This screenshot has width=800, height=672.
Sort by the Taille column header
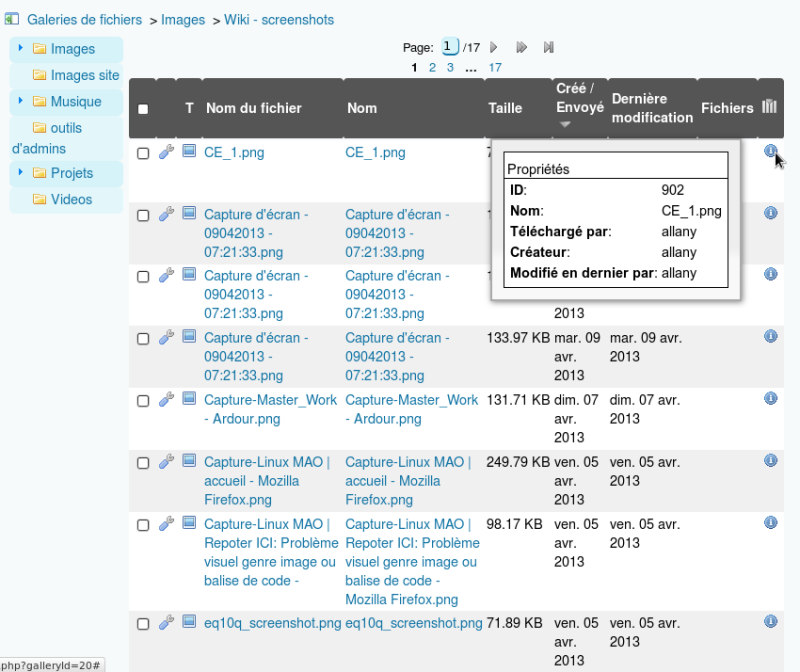pos(504,108)
